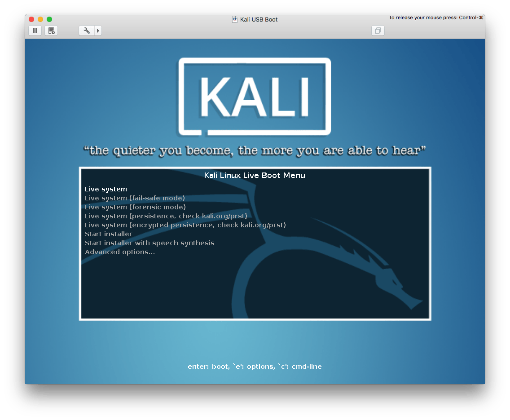Select Start installer with speech synthesis
The height and width of the screenshot is (420, 510).
pyautogui.click(x=149, y=243)
